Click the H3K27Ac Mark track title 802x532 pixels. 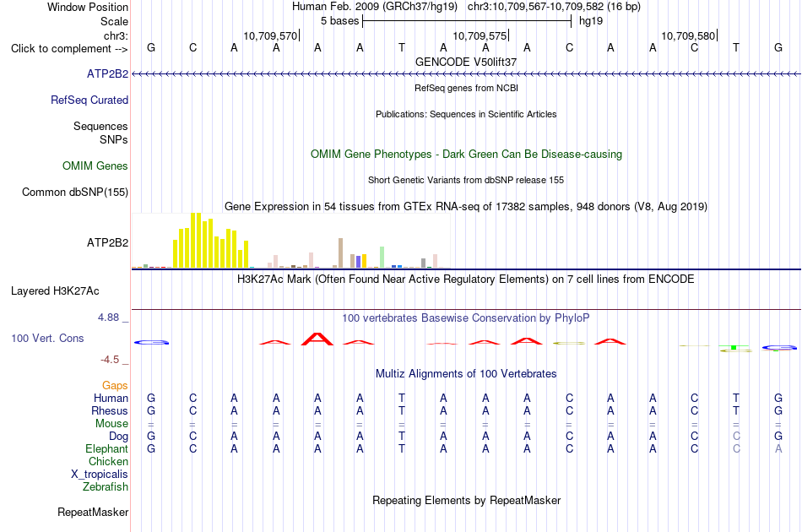pos(466,280)
